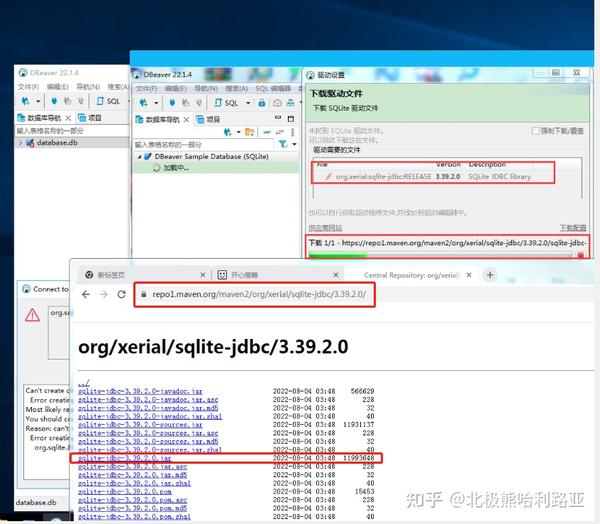This screenshot has width=600, height=524.
Task: Click green download progress bar
Action: (338, 255)
